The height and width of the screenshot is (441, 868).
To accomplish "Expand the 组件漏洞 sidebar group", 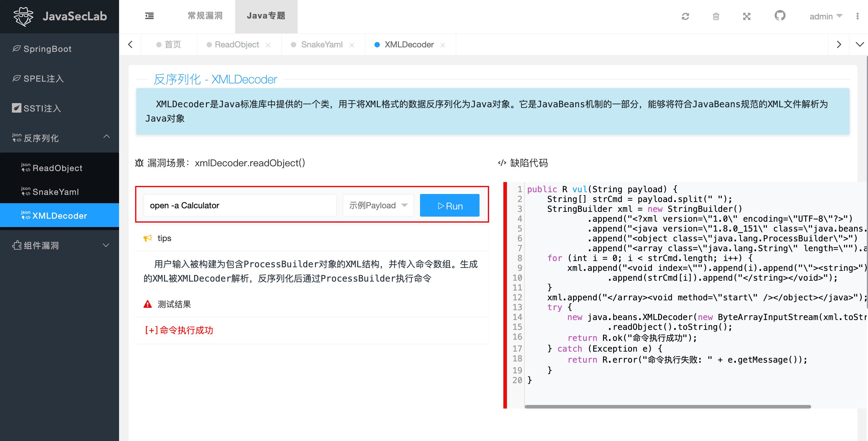I will pos(106,245).
